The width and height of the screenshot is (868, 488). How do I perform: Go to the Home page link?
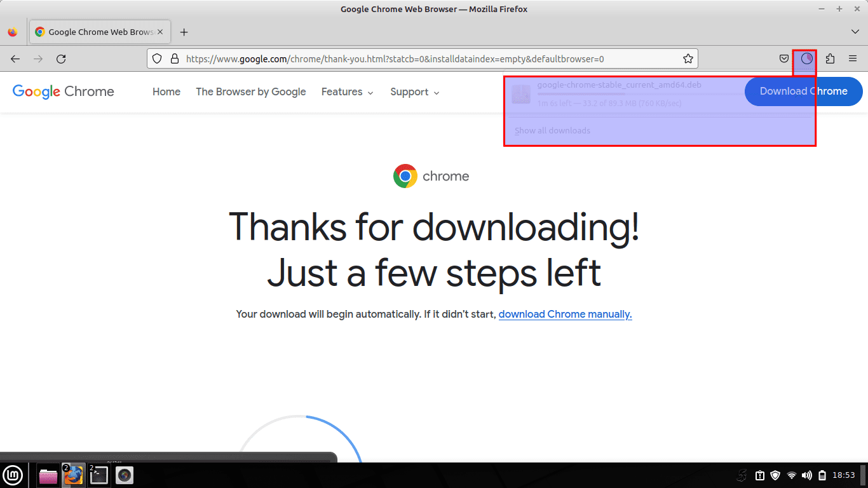(166, 92)
